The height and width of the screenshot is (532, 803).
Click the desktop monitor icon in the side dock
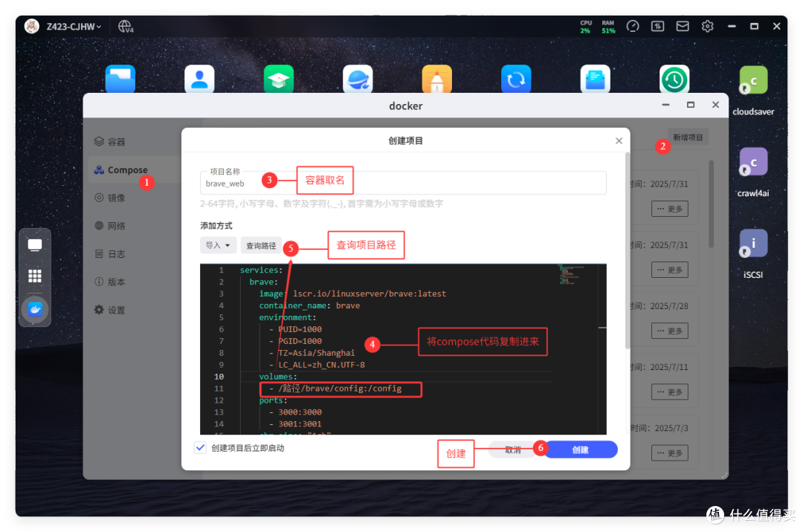tap(35, 245)
